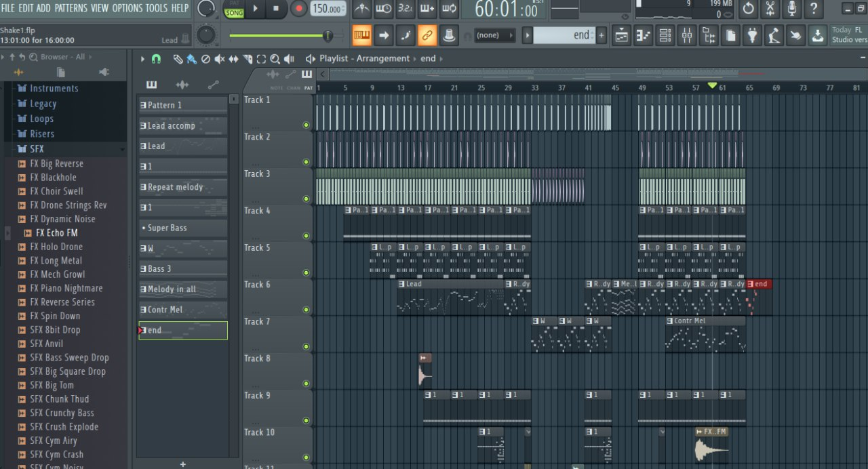
Task: Toggle the 3-2-1 countdown before recording
Action: click(405, 9)
